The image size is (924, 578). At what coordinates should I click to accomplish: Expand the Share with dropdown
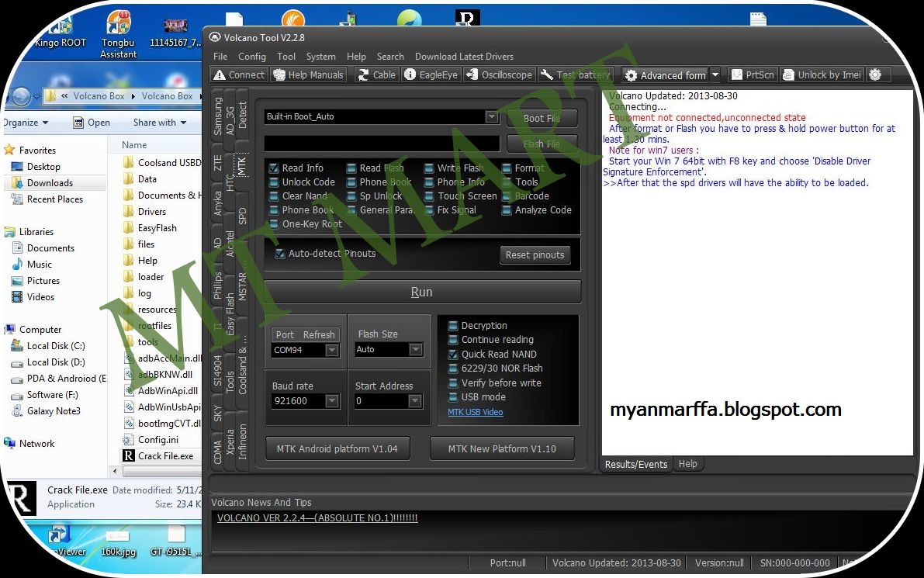(x=160, y=123)
